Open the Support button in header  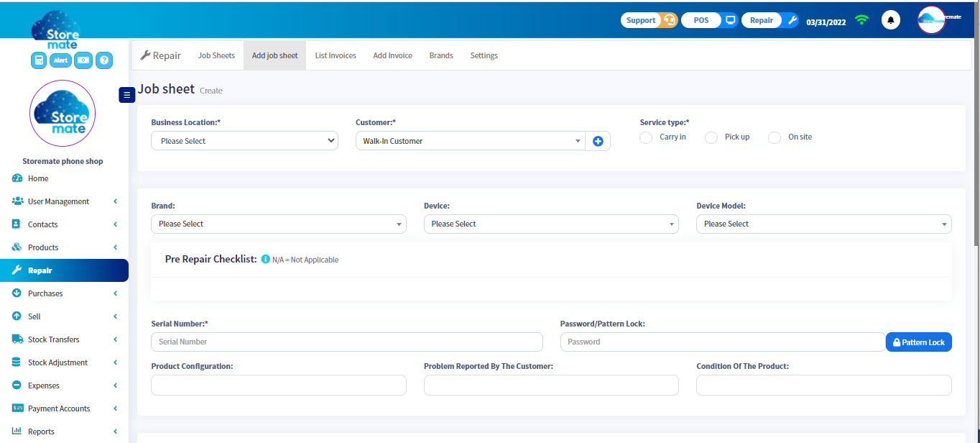[649, 20]
